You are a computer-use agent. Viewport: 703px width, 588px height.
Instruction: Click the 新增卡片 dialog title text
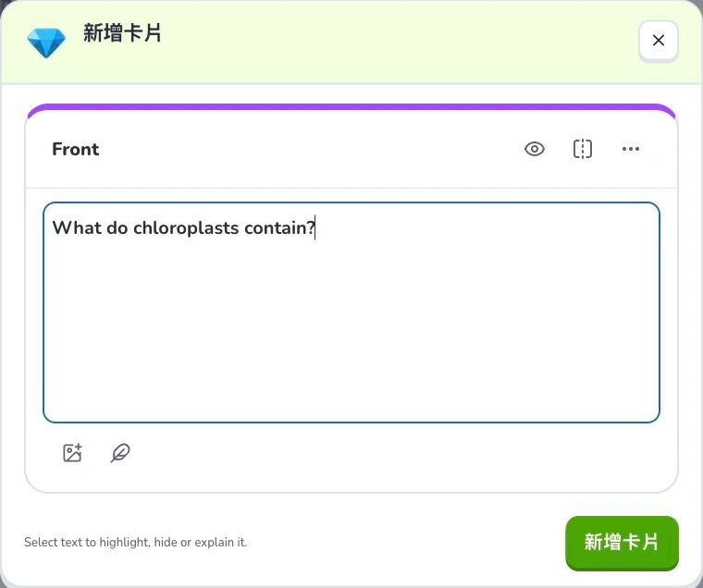pyautogui.click(x=122, y=33)
